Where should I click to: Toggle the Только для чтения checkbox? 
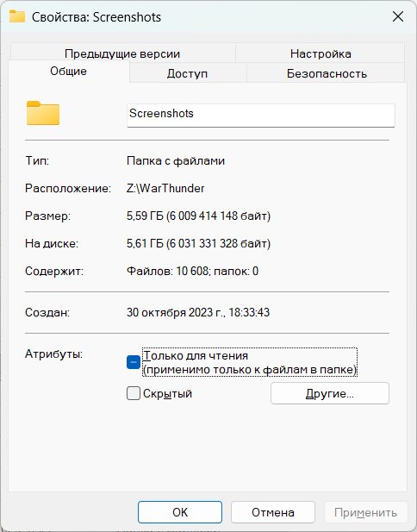click(134, 362)
